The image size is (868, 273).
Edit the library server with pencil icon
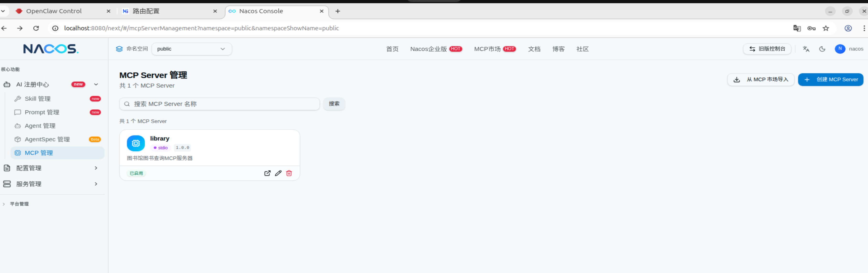pyautogui.click(x=278, y=173)
